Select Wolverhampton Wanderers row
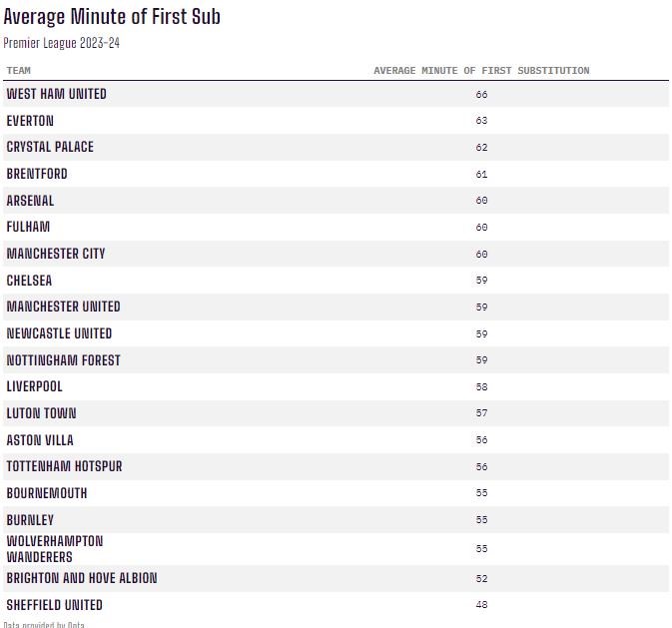The width and height of the screenshot is (672, 628). tap(54, 548)
